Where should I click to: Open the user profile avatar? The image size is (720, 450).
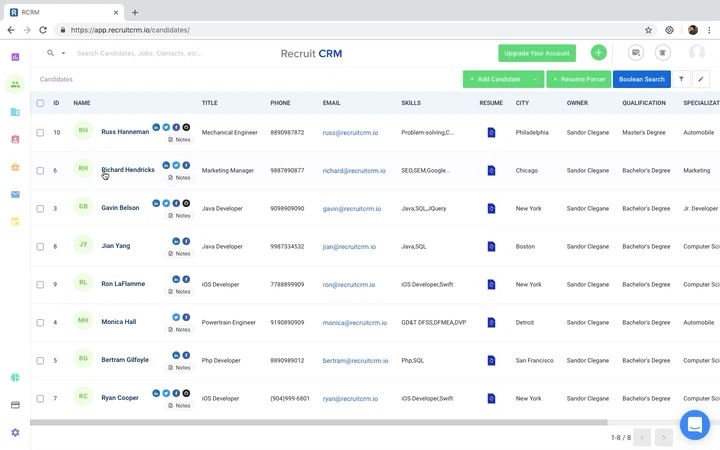coord(697,52)
